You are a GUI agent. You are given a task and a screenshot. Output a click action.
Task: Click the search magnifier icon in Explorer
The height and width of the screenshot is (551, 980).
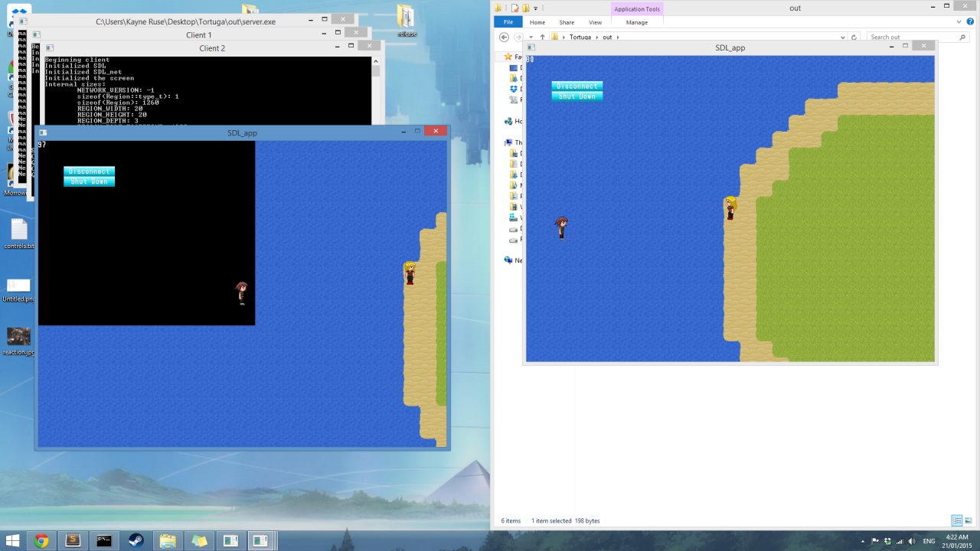click(x=963, y=37)
